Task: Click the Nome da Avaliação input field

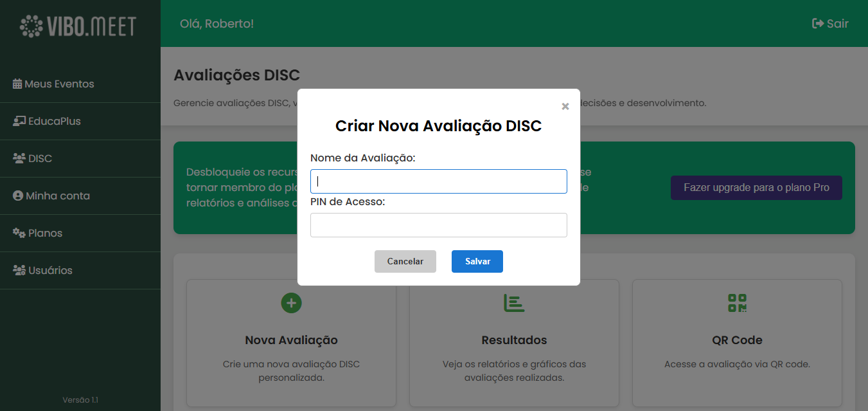Action: [438, 181]
